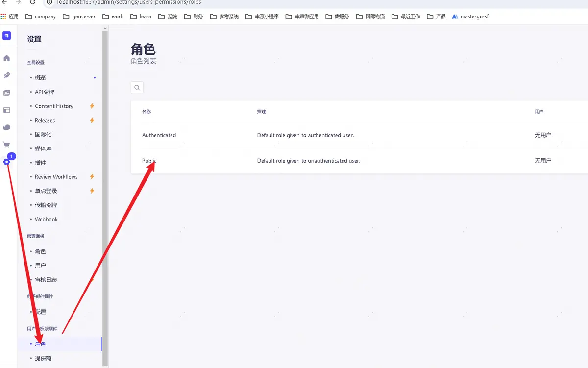Viewport: 588px width, 368px height.
Task: Open the 参考系统 bookmark folder
Action: point(224,16)
